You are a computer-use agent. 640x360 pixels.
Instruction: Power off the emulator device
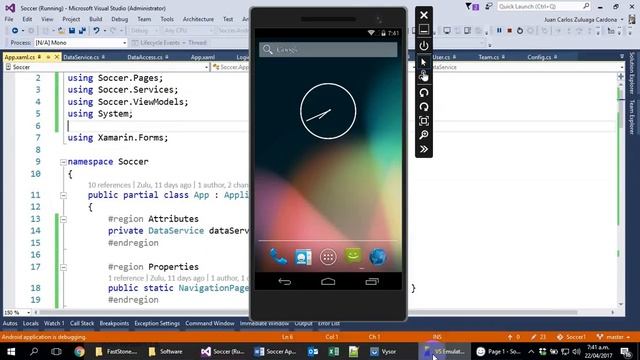[424, 46]
